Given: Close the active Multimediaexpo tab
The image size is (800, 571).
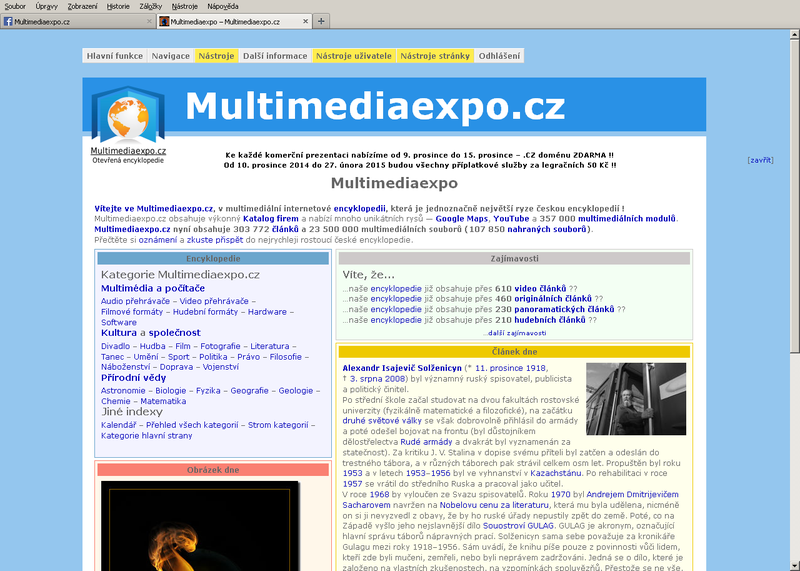Looking at the screenshot, I should 305,21.
